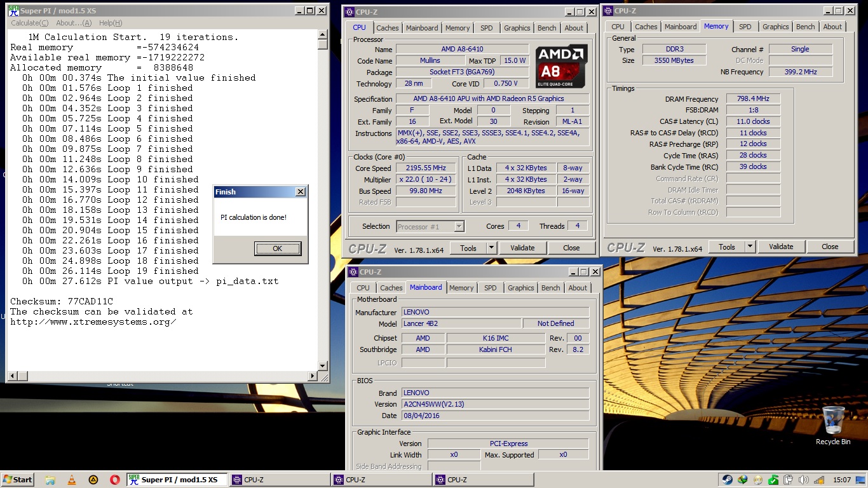Click the Multiplier x 22.0 value
This screenshot has width=868, height=488.
426,179
